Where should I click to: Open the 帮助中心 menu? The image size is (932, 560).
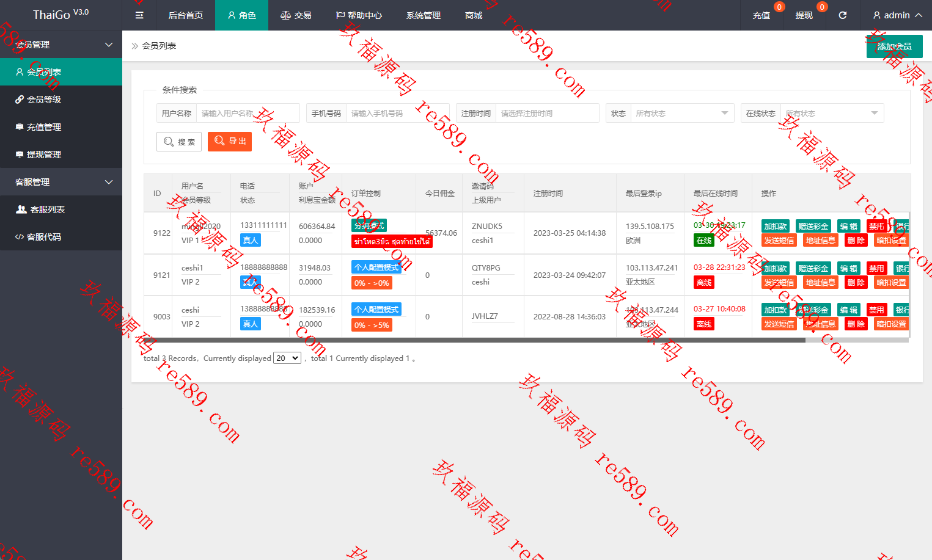[x=359, y=15]
